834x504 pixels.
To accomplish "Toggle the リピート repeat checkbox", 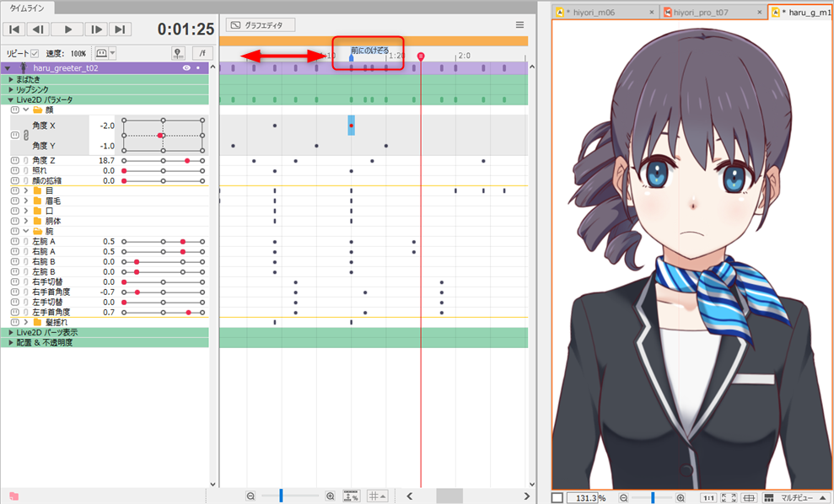I will pyautogui.click(x=35, y=53).
